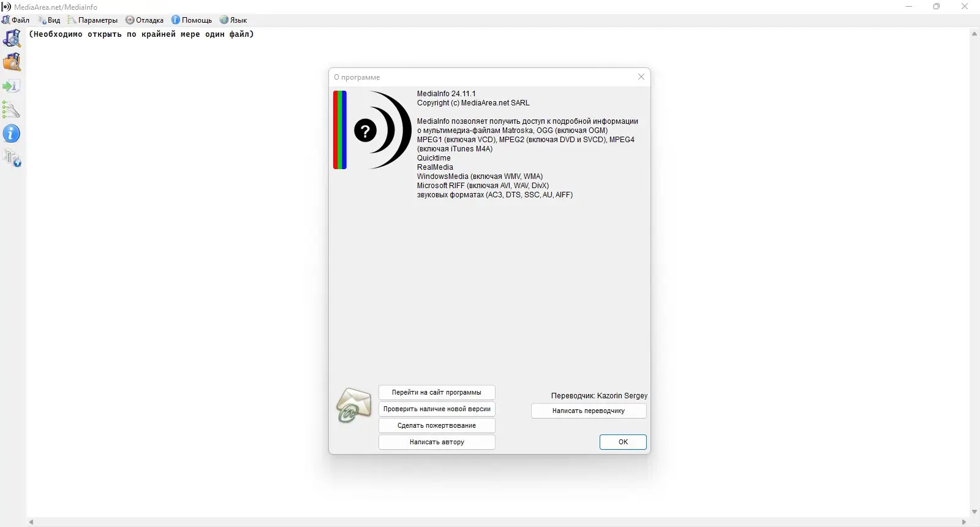The height and width of the screenshot is (527, 980).
Task: Open the Язык menu
Action: pos(233,20)
